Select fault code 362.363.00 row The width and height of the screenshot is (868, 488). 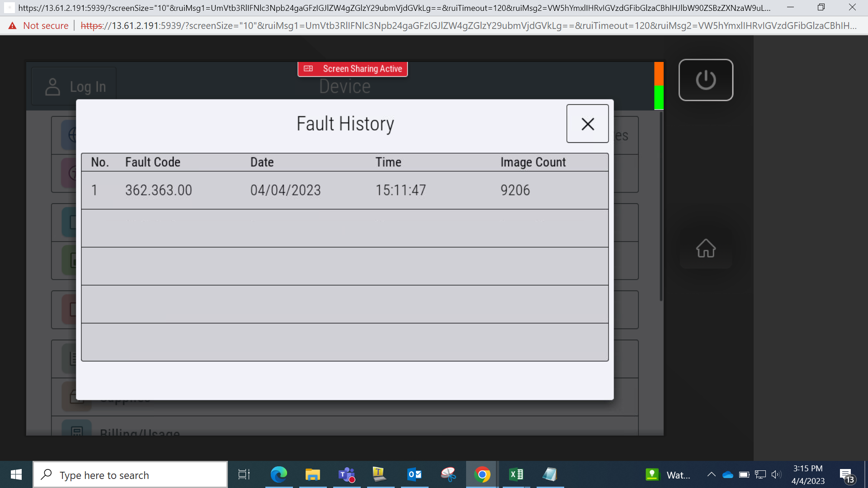(x=345, y=190)
